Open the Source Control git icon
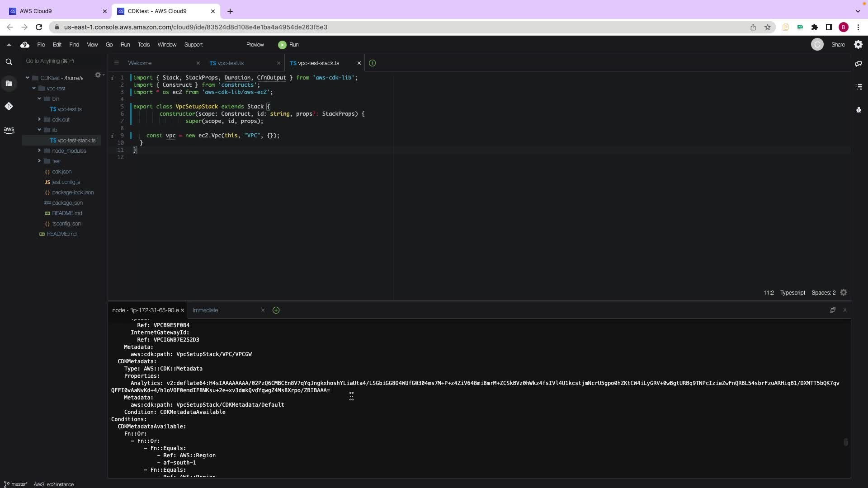This screenshot has height=488, width=868. (x=9, y=106)
